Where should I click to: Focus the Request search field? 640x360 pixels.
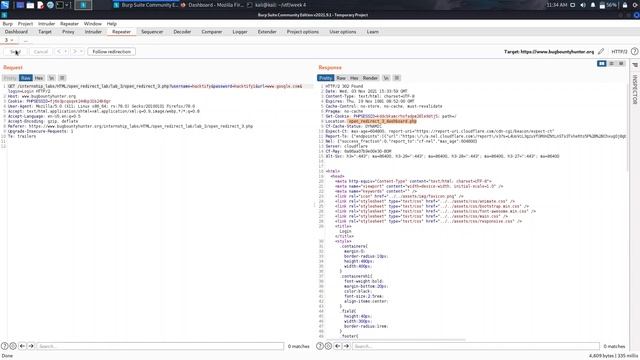coord(160,346)
